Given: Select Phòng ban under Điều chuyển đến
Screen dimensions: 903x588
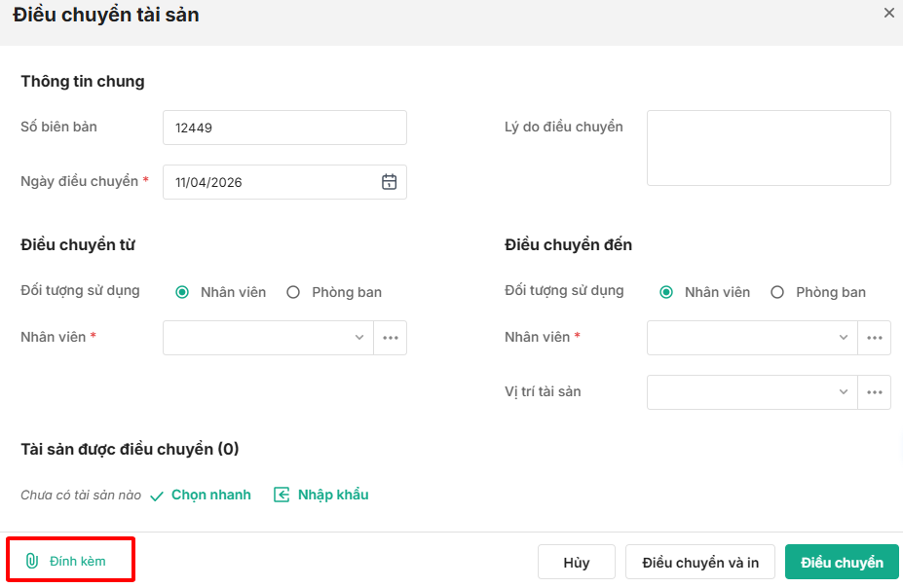Looking at the screenshot, I should point(777,292).
